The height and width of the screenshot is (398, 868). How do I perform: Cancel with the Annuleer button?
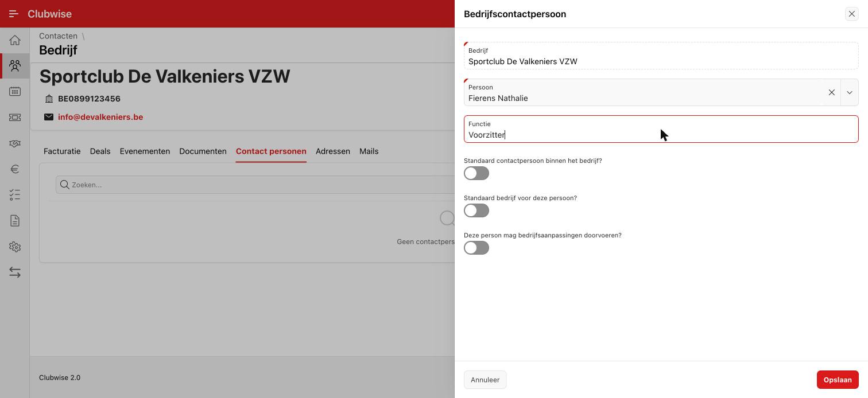point(485,380)
